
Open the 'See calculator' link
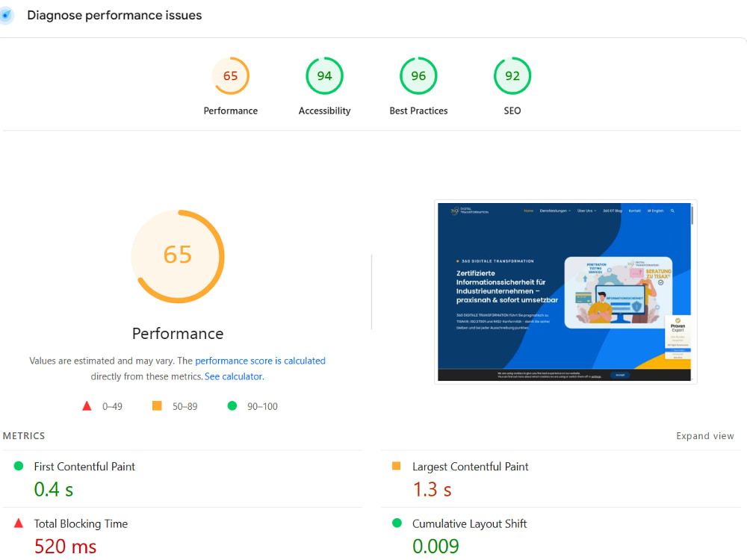point(233,376)
